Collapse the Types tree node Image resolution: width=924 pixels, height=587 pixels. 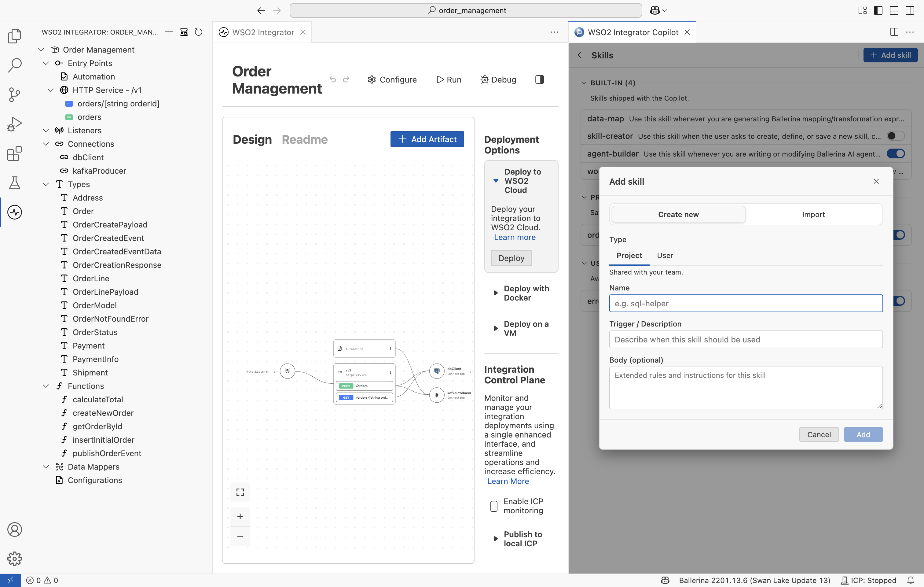coord(46,184)
